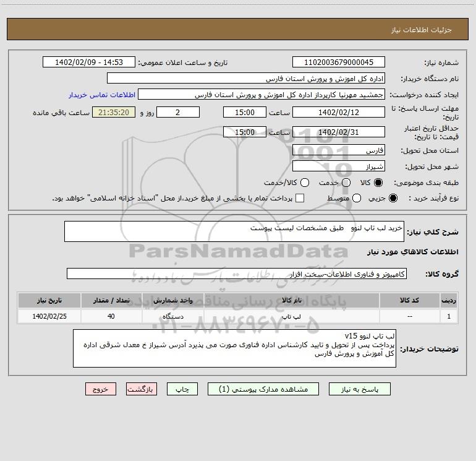Click the price validity date 1402/02/31

pos(339,132)
